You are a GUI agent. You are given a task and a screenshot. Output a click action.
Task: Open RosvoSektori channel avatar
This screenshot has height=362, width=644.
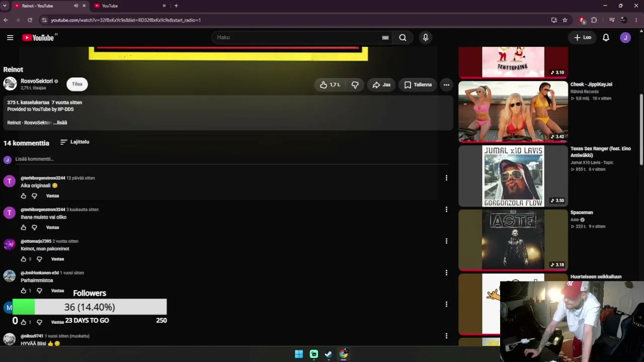10,84
